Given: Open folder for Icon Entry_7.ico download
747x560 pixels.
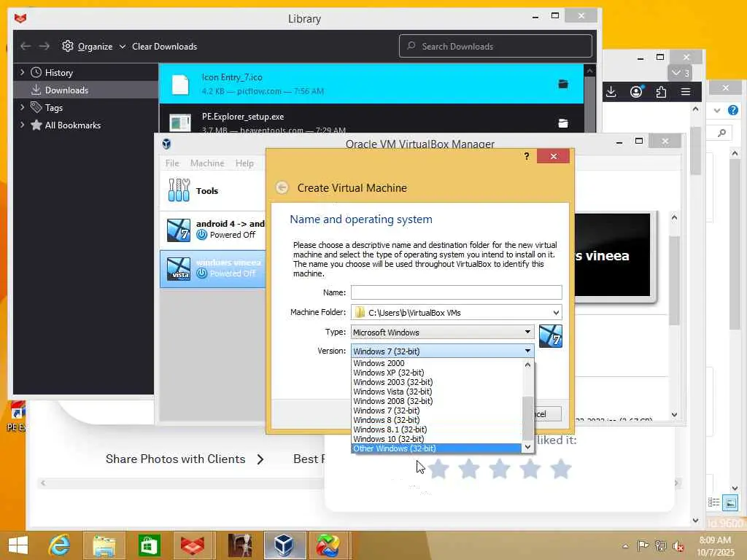Looking at the screenshot, I should (x=562, y=85).
